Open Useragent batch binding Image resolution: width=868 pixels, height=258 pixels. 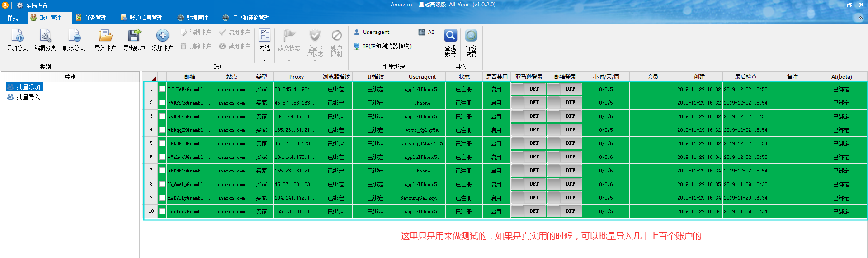point(372,32)
